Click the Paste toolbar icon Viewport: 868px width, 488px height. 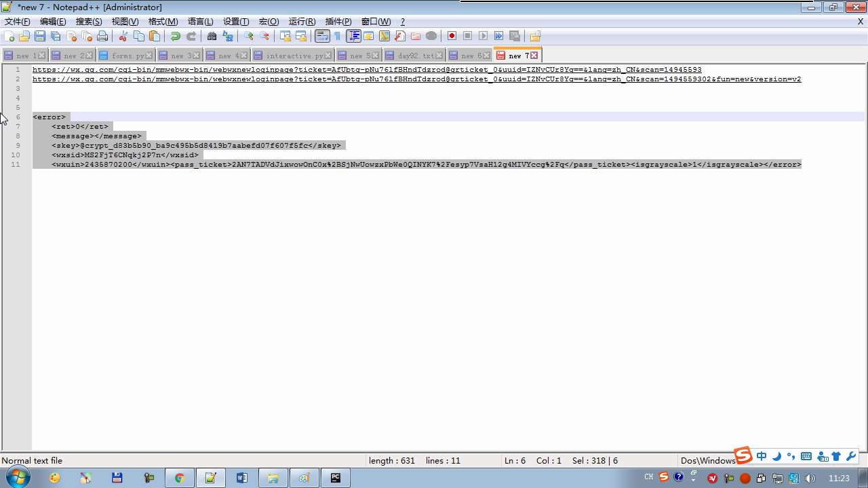coord(155,36)
